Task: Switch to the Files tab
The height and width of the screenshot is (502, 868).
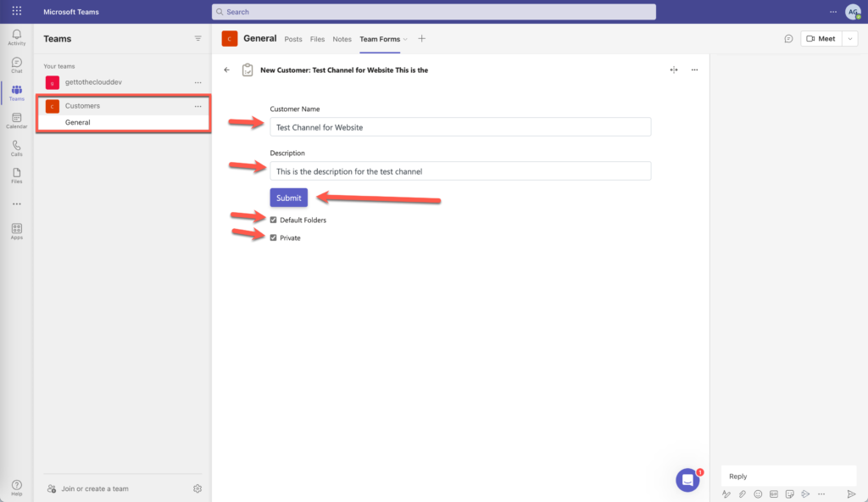Action: click(x=317, y=39)
